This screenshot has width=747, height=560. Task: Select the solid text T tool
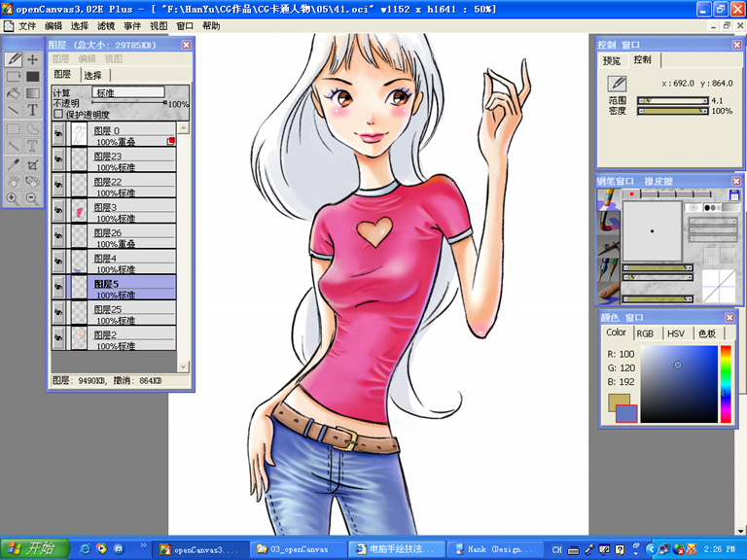tap(32, 110)
